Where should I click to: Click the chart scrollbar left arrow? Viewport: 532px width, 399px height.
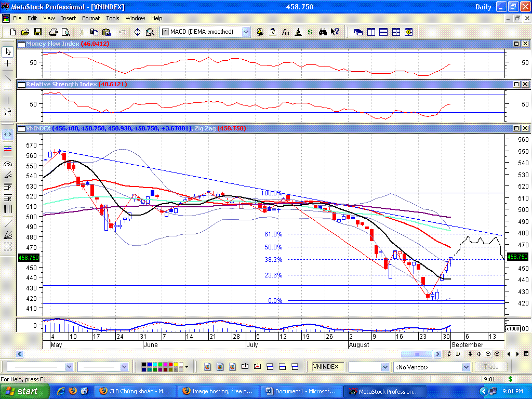[20, 354]
